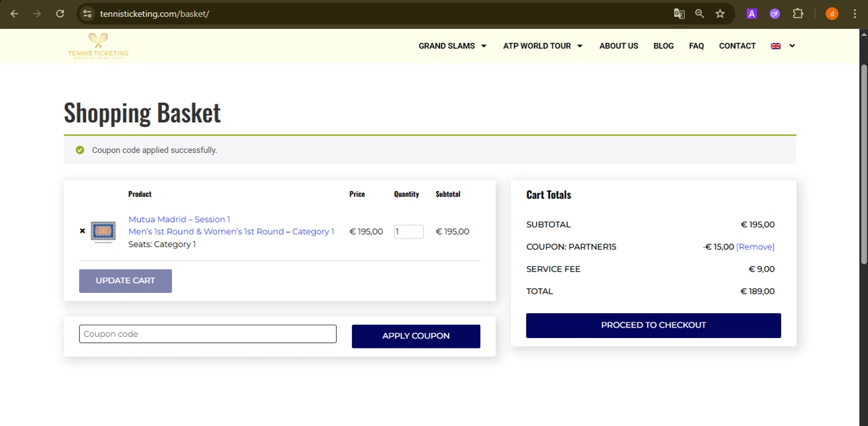The height and width of the screenshot is (426, 868).
Task: Go to the Contact page
Action: (x=737, y=46)
